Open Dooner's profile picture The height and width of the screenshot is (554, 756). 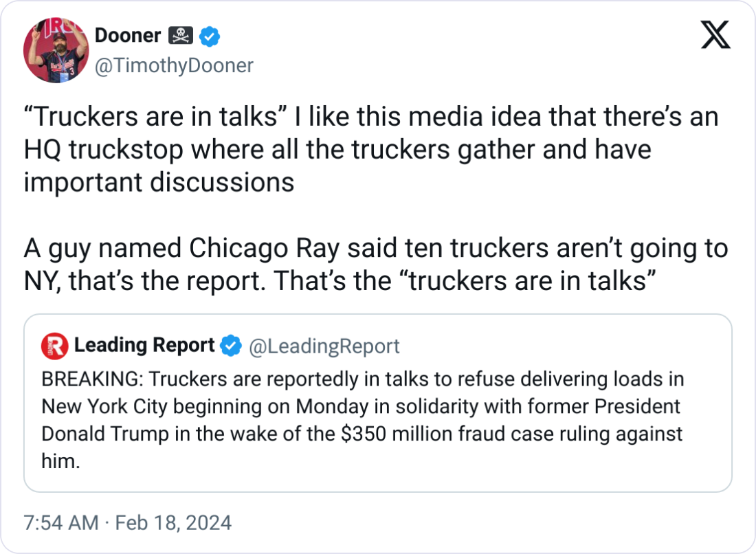pyautogui.click(x=56, y=51)
